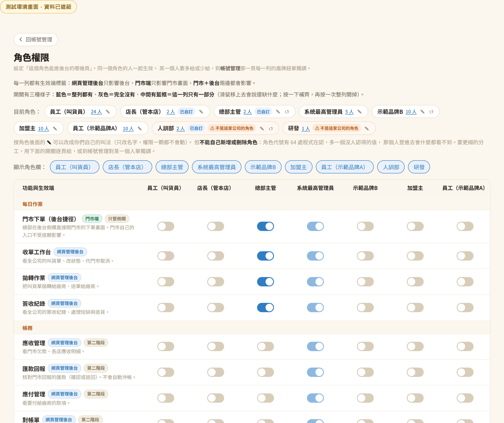Click pencil icon next to 示範品牌B

pos(423,112)
